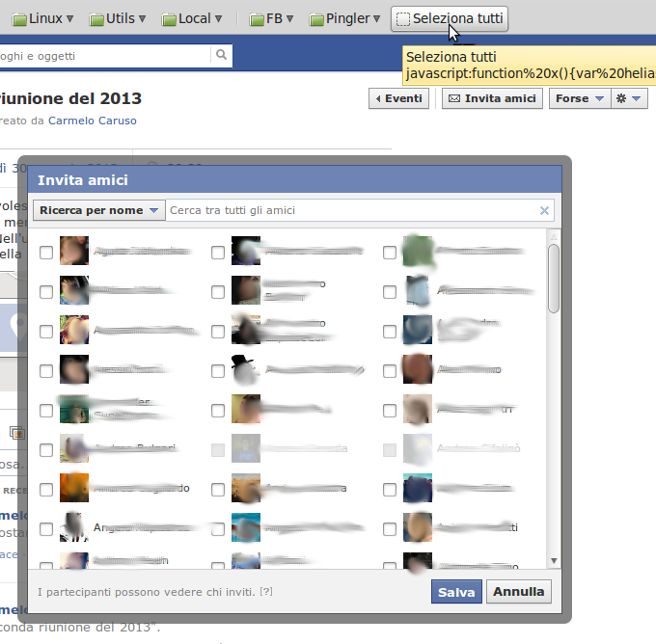Click the blue swirl avatar thumbnail

418,330
